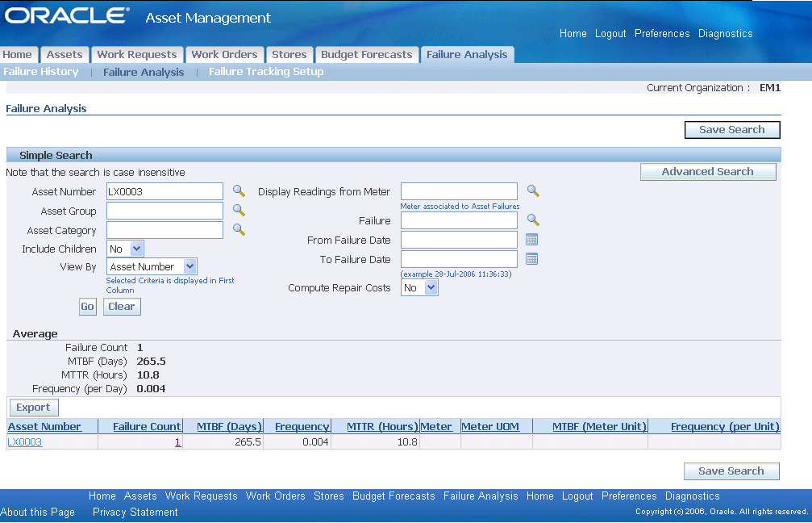The image size is (812, 523).
Task: Click the Clear button
Action: 122,307
